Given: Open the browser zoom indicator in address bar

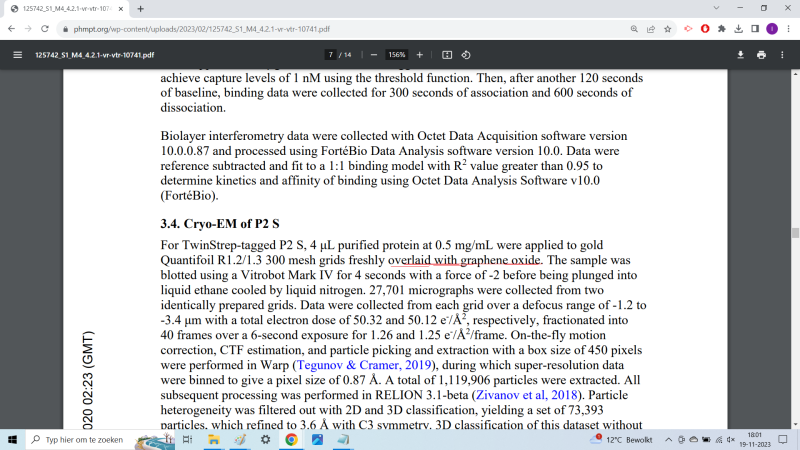Looking at the screenshot, I should pyautogui.click(x=634, y=29).
